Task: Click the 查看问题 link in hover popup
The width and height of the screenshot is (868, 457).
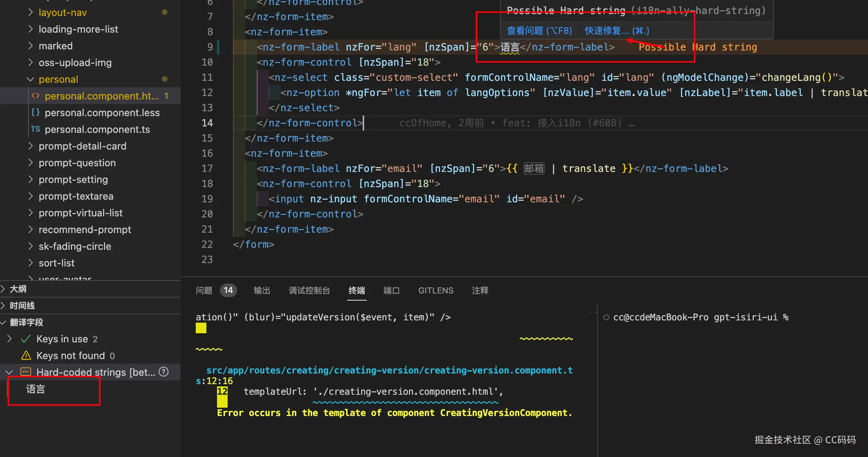Action: point(539,31)
